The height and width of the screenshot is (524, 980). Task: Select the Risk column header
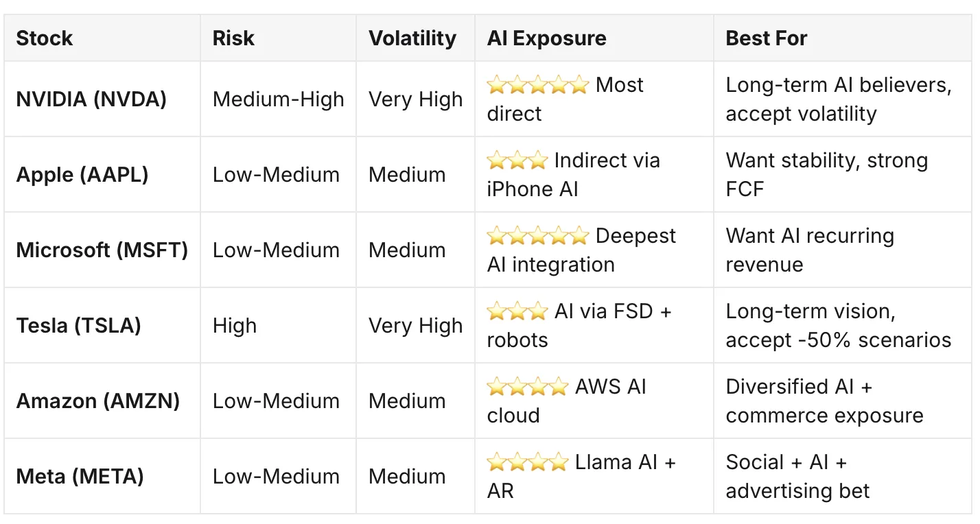pyautogui.click(x=233, y=38)
